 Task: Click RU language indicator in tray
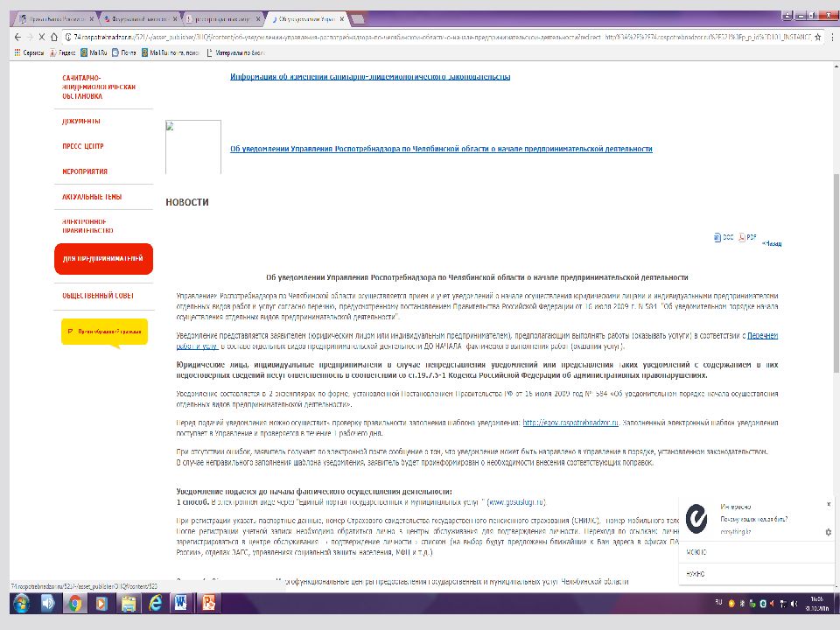718,603
